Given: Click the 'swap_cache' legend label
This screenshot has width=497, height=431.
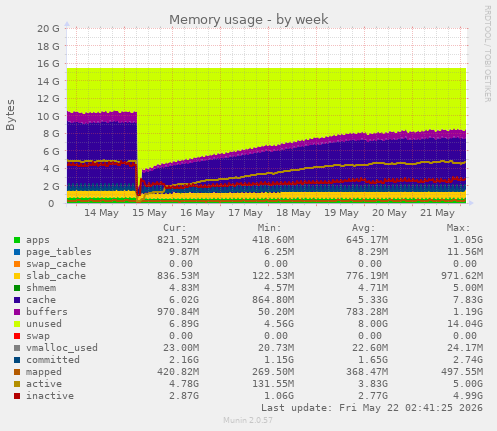Looking at the screenshot, I should tap(56, 264).
